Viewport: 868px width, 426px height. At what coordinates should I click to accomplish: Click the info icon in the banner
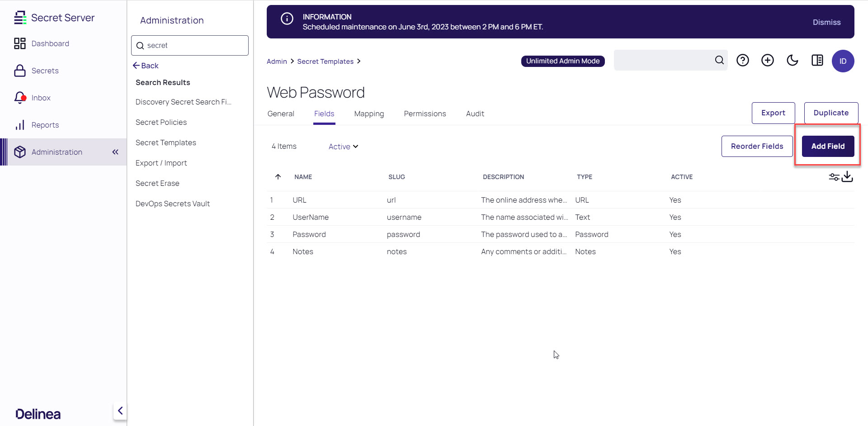coord(287,19)
